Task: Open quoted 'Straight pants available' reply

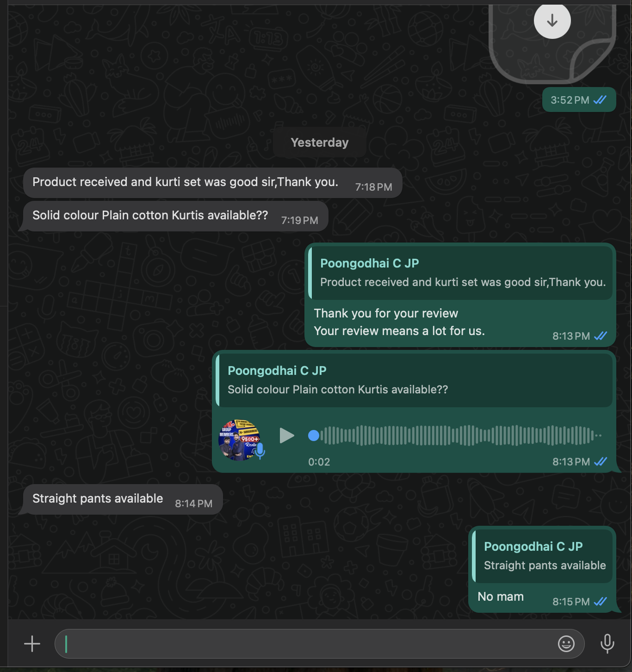Action: click(542, 556)
